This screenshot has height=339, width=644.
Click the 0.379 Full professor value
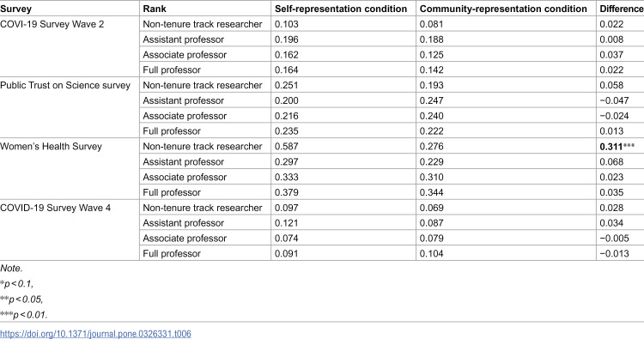tap(286, 192)
